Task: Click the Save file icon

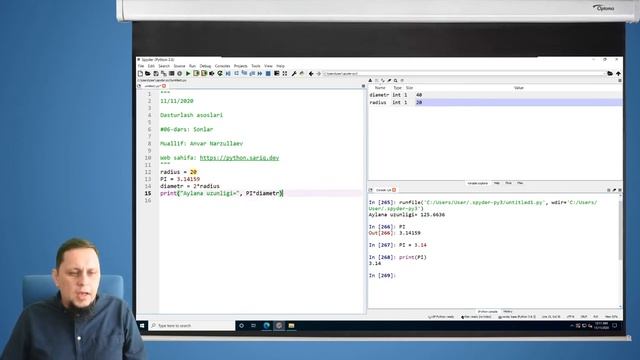Action: [x=156, y=73]
